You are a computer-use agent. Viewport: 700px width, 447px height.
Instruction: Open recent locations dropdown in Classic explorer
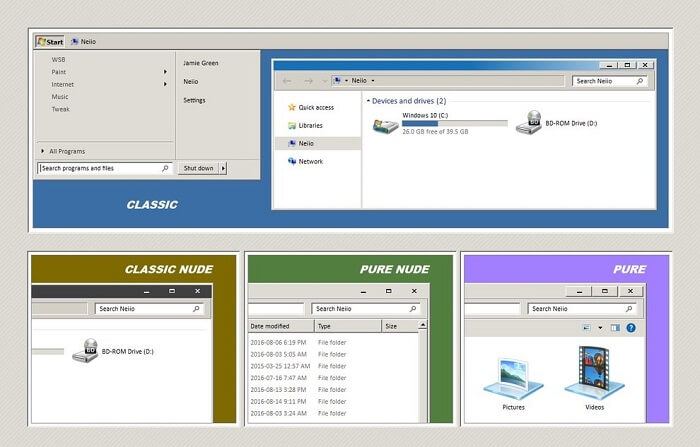(324, 81)
